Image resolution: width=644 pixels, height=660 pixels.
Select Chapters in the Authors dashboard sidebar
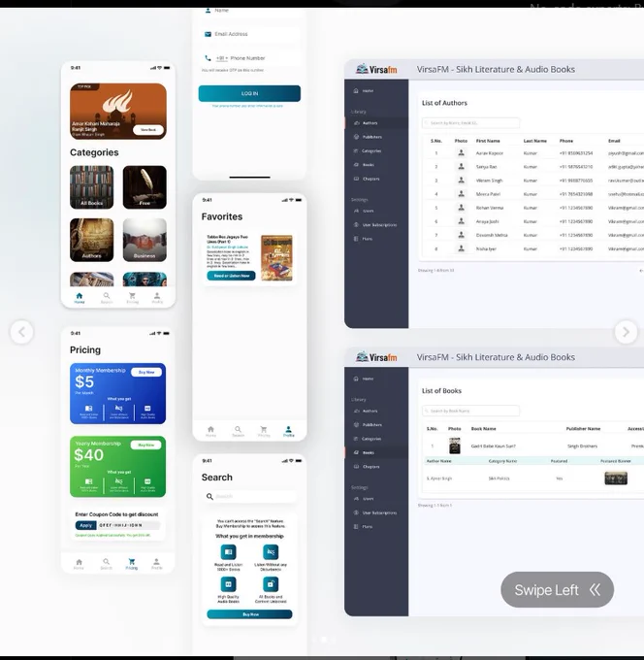click(x=370, y=179)
